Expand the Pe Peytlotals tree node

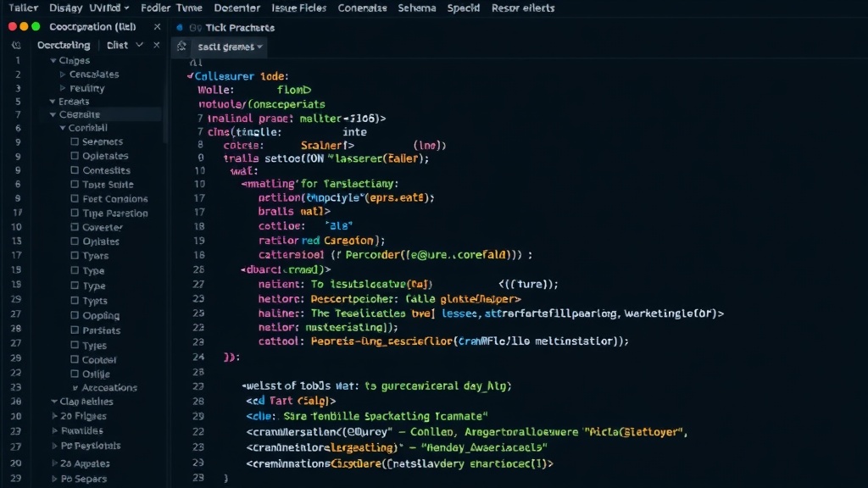pyautogui.click(x=54, y=446)
